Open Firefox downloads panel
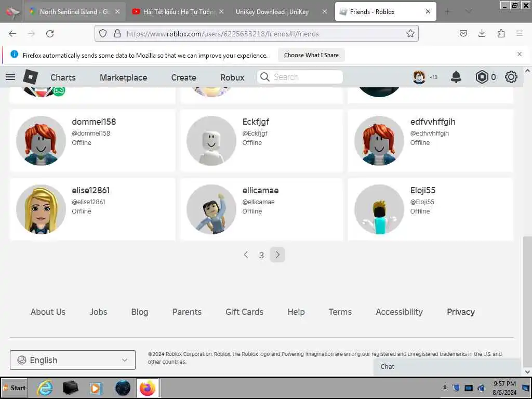 click(482, 33)
